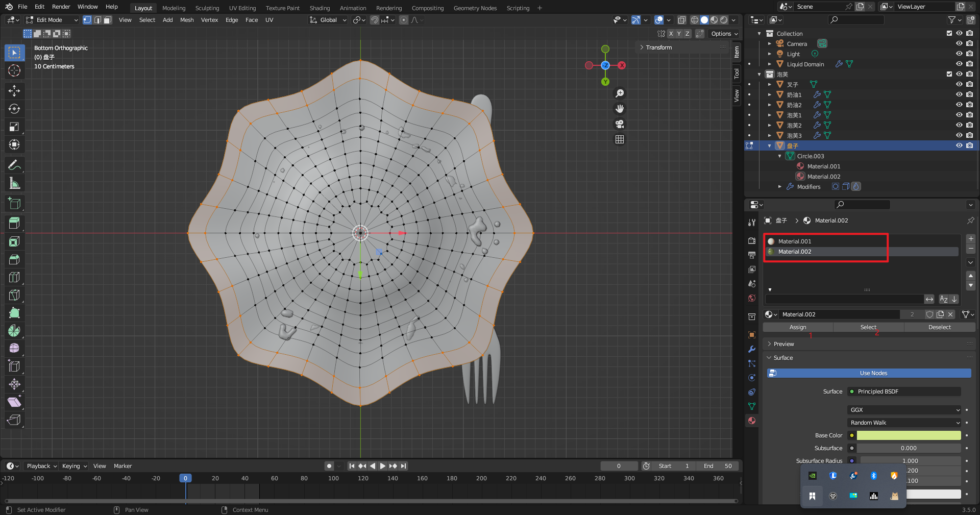980x515 pixels.
Task: Open the Object Data properties tab
Action: point(752,406)
